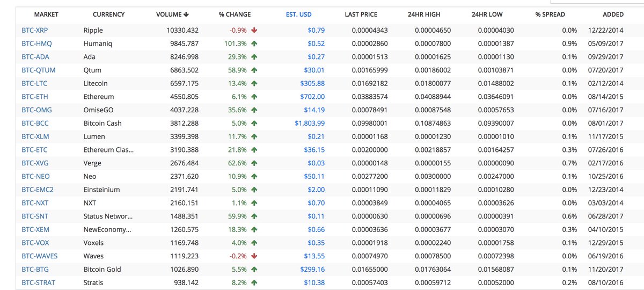The width and height of the screenshot is (644, 290).
Task: Sort by the CURRENCY column header
Action: [x=108, y=15]
